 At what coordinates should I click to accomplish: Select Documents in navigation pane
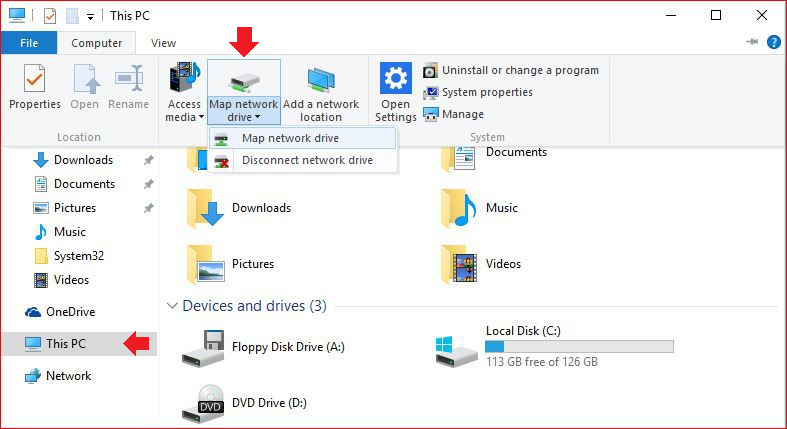(x=74, y=184)
